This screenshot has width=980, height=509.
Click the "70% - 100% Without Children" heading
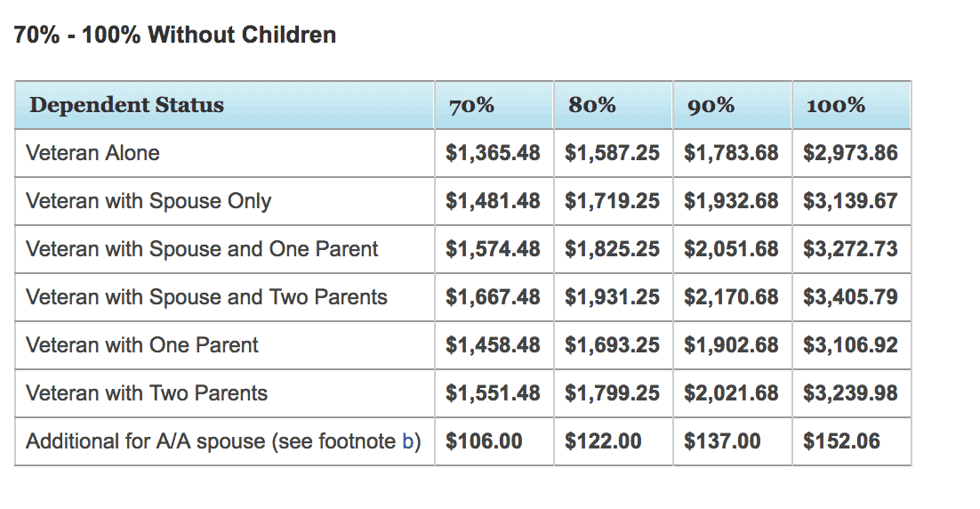[175, 36]
